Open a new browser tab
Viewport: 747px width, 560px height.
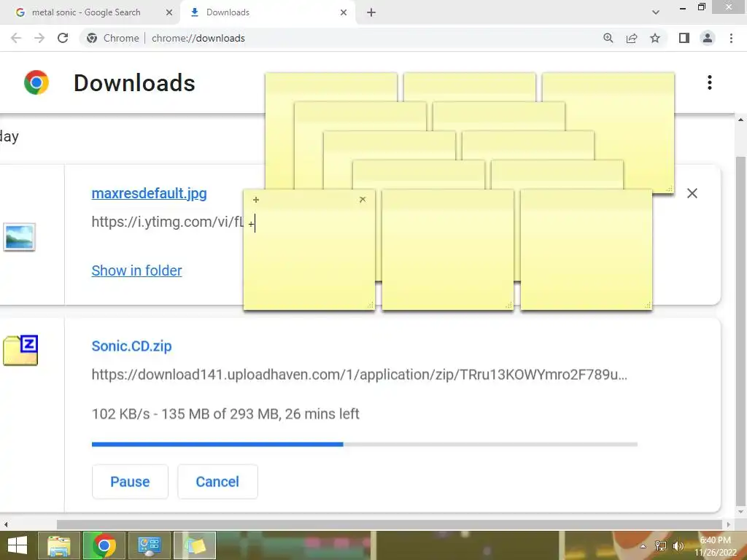(371, 12)
